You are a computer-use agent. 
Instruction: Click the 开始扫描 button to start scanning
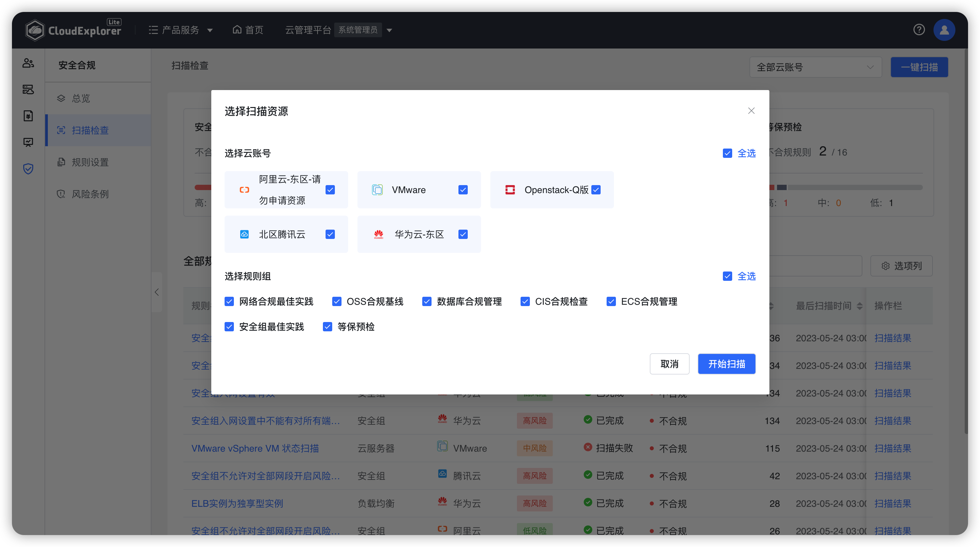(x=726, y=364)
